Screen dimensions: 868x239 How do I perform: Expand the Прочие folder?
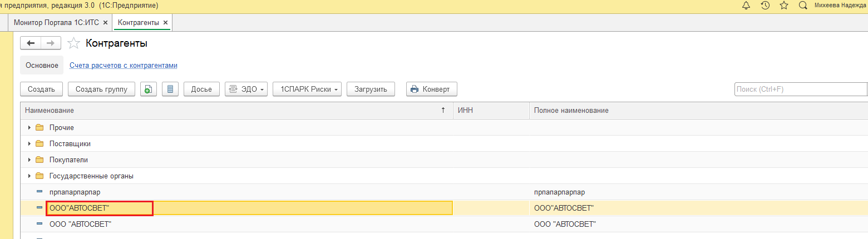(29, 128)
